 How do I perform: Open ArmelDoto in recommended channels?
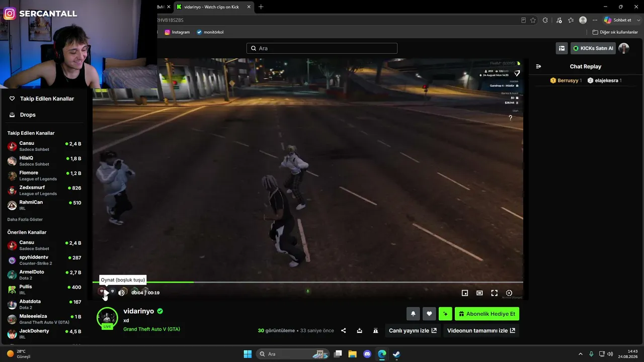pyautogui.click(x=44, y=275)
